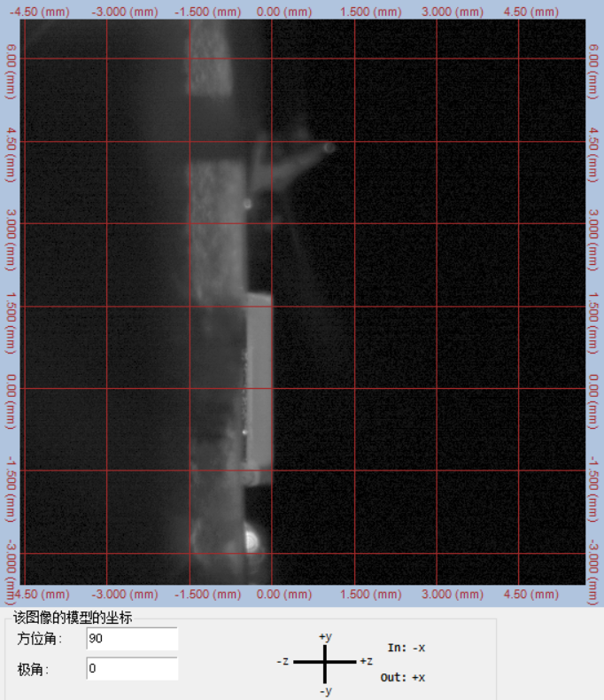Click the small round tip of the angled protrusion
Viewport: 604px width, 700px height.
click(x=329, y=148)
